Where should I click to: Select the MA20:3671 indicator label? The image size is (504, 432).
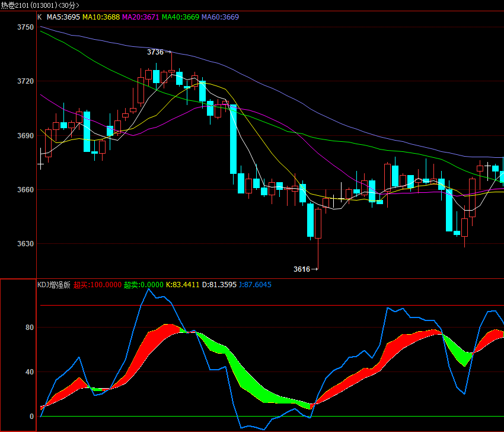[x=141, y=17]
